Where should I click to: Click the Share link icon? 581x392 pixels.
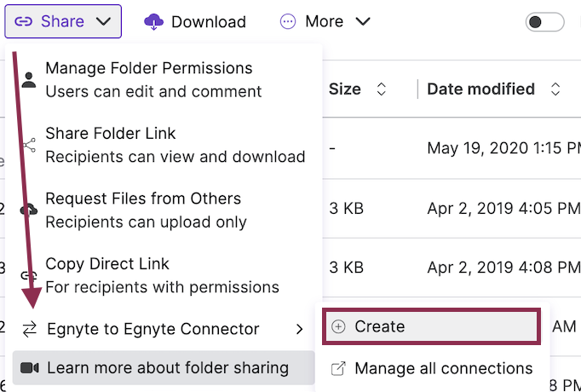point(23,21)
